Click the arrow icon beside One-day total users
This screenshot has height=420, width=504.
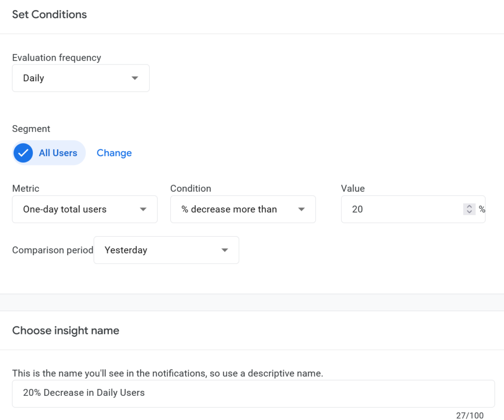[143, 209]
